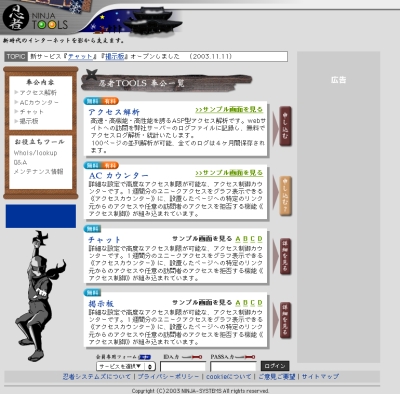Focus the ID入力 field
Viewport: 400px width, 394px height.
pos(183,367)
